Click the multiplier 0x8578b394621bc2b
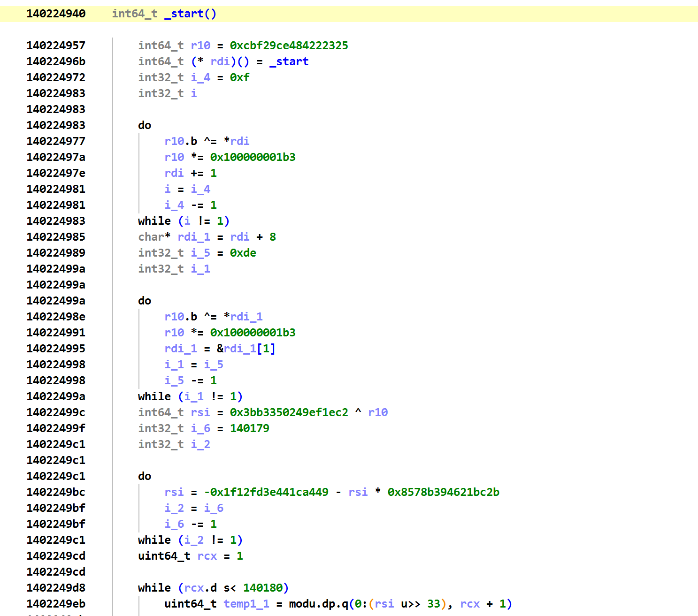698x616 pixels. click(x=443, y=492)
